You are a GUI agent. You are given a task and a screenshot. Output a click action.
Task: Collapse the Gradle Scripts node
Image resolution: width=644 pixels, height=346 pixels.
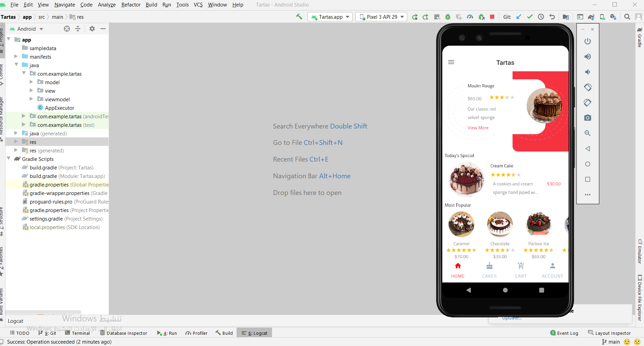tap(9, 159)
